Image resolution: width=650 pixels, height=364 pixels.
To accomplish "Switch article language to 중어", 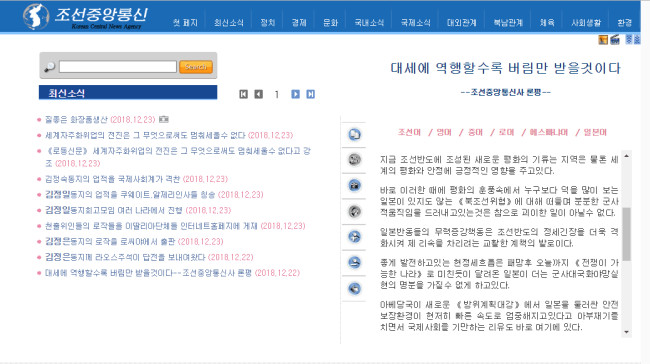I will pos(475,132).
